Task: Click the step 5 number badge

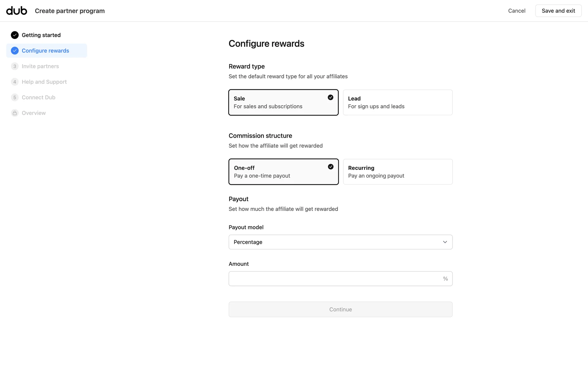Action: [x=15, y=98]
